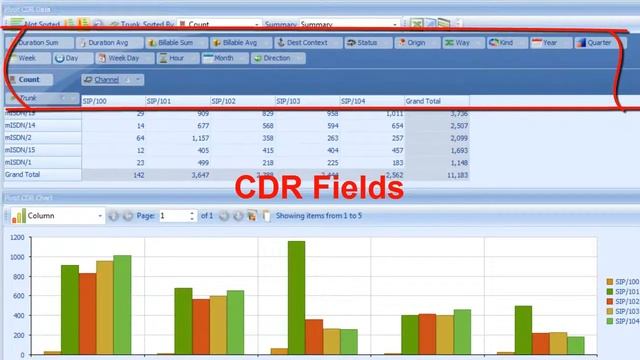This screenshot has width=640, height=360.
Task: Select the Dest Context field
Action: (x=308, y=42)
